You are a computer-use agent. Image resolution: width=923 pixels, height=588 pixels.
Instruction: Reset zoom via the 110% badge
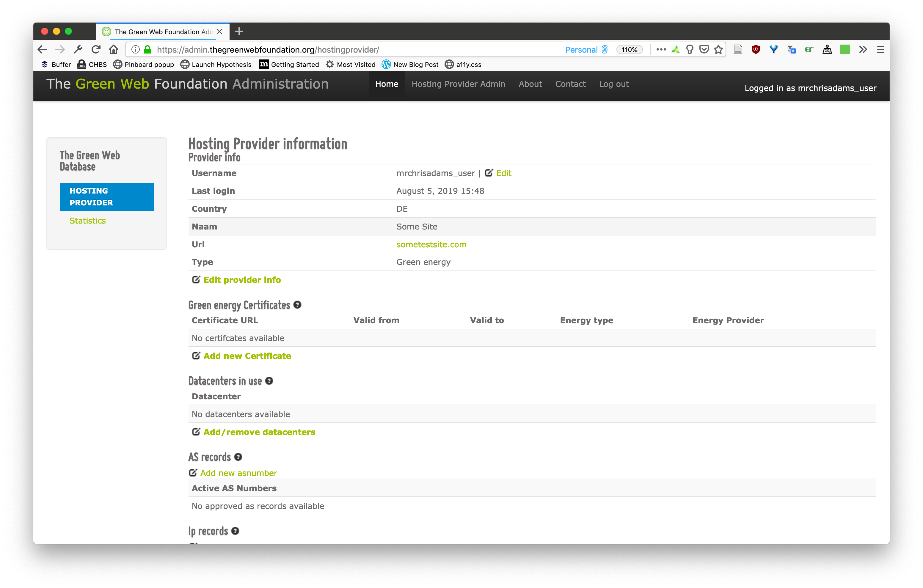coord(630,49)
